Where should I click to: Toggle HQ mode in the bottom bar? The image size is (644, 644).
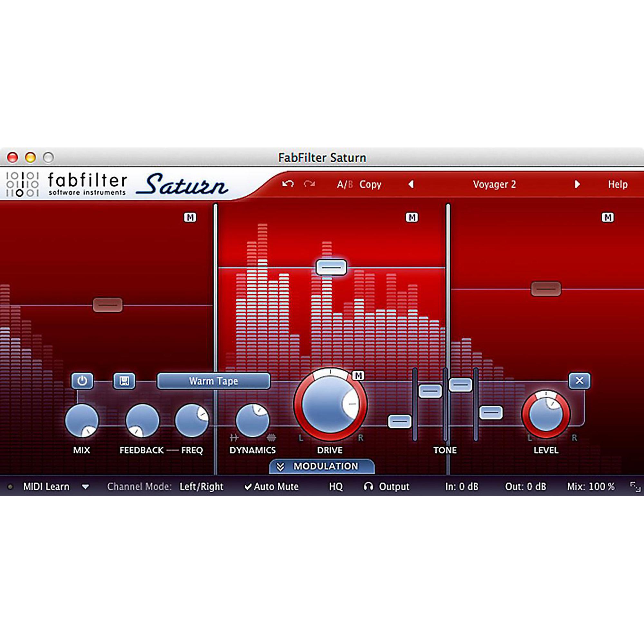(336, 487)
